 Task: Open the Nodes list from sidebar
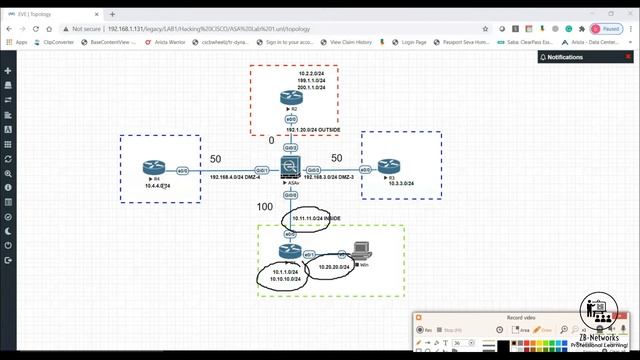[x=8, y=85]
